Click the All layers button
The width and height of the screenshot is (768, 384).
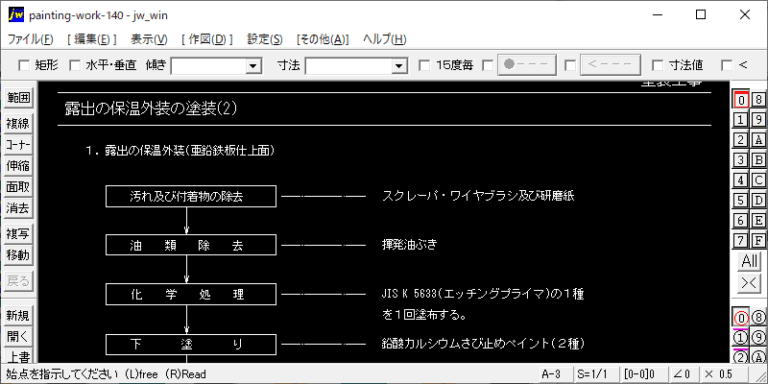(750, 261)
